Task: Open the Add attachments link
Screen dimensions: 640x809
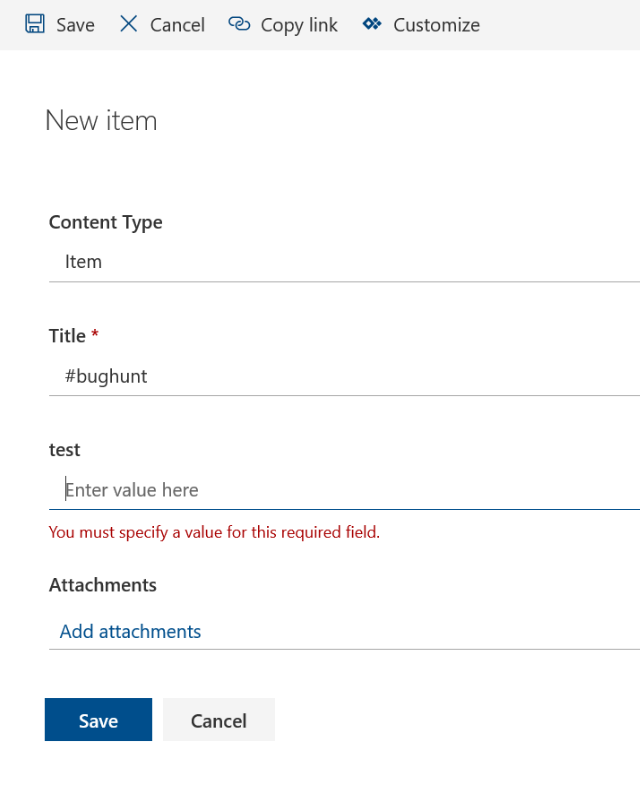Action: (130, 631)
